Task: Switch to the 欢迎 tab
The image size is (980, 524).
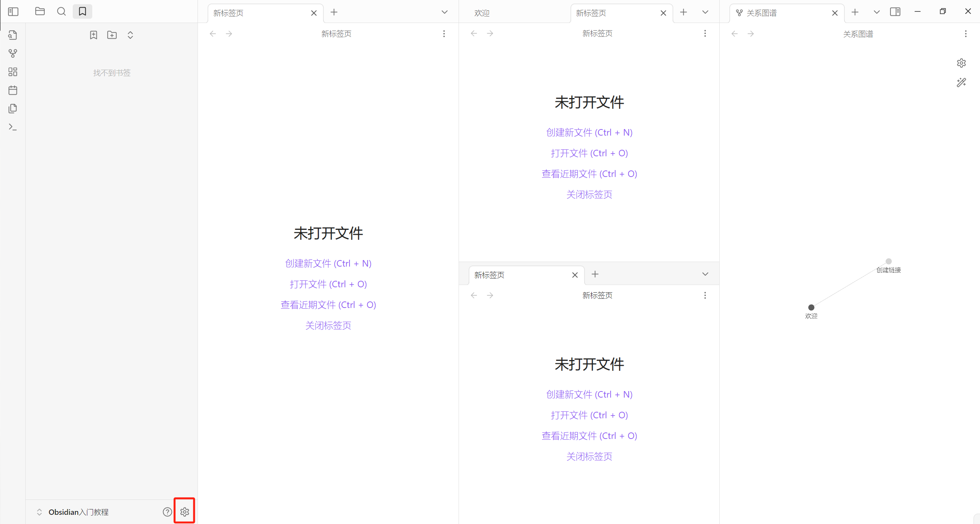Action: (x=482, y=13)
